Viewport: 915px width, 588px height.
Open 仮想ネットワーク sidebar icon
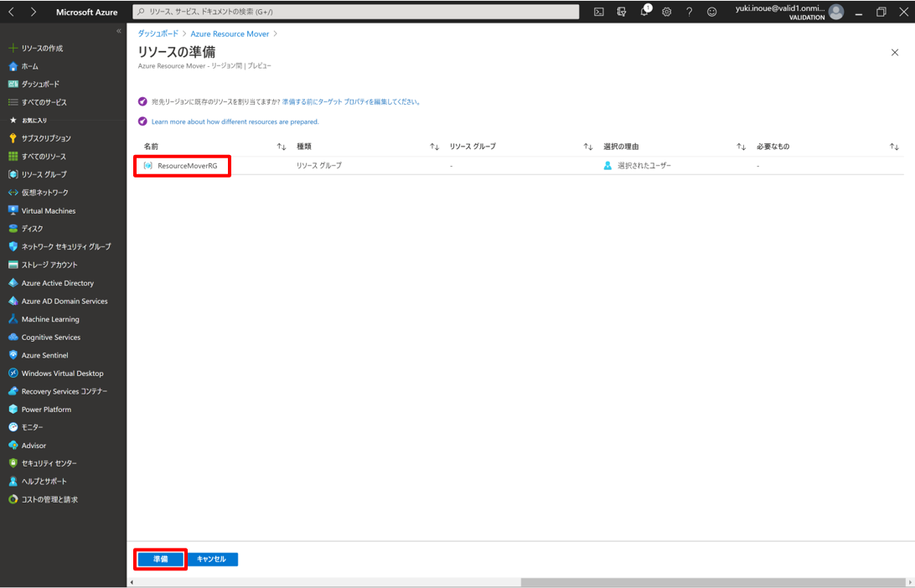click(x=13, y=193)
